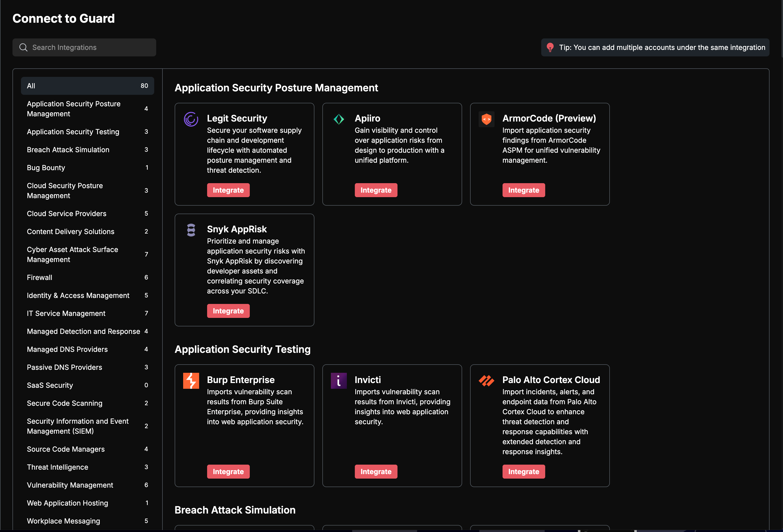Select Content Delivery Solutions category
783x532 pixels.
[x=87, y=232]
